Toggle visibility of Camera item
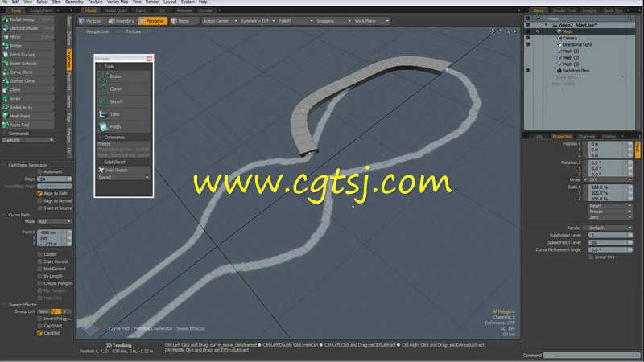This screenshot has height=362, width=644. (528, 38)
